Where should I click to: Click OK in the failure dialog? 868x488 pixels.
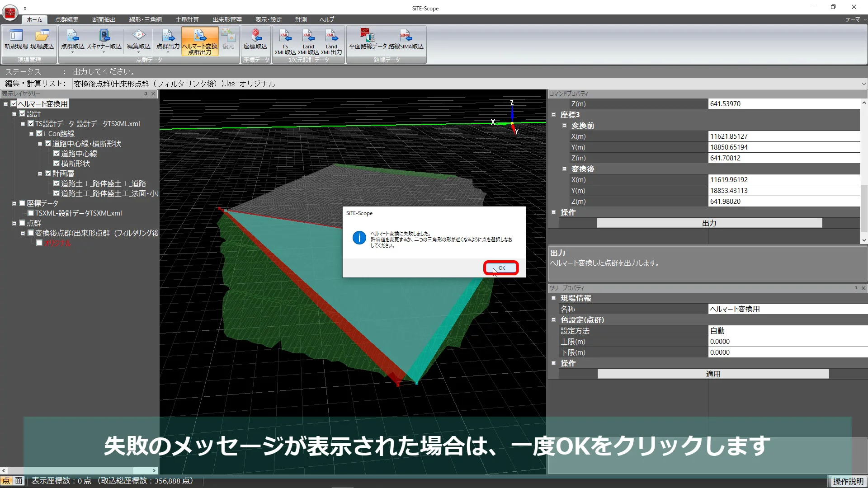click(500, 267)
